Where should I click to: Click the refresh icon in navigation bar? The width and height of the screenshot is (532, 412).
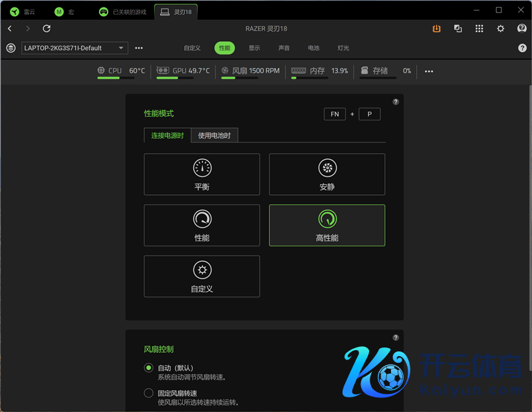tap(47, 29)
